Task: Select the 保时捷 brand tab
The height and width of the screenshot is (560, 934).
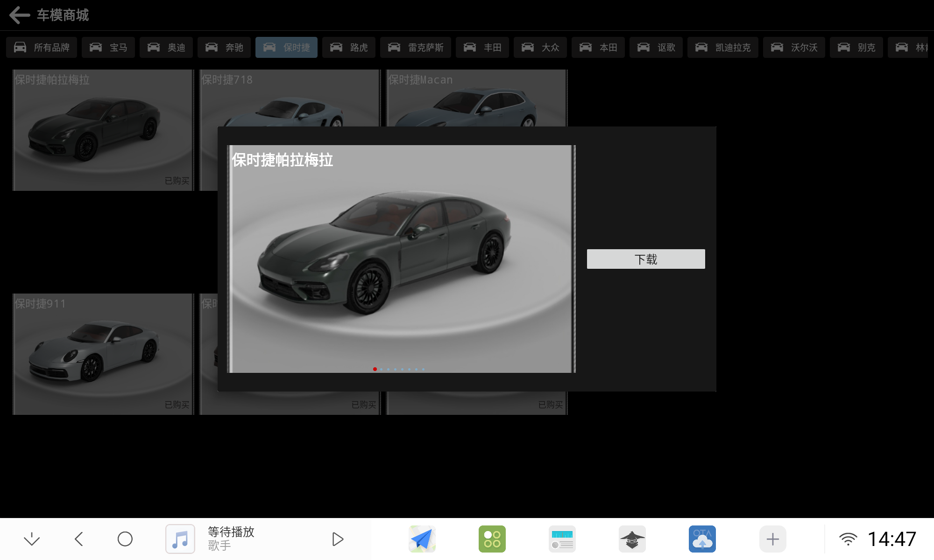Action: click(286, 47)
